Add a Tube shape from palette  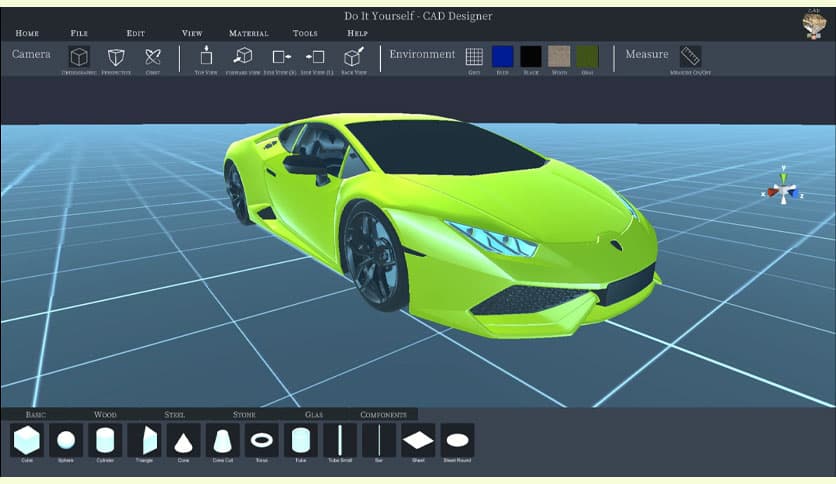[301, 440]
